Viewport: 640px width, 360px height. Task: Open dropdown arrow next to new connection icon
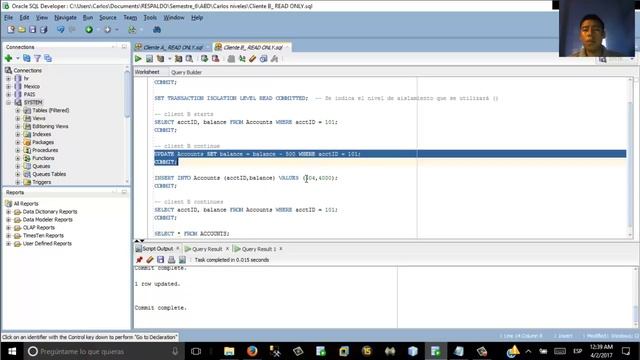click(18, 58)
